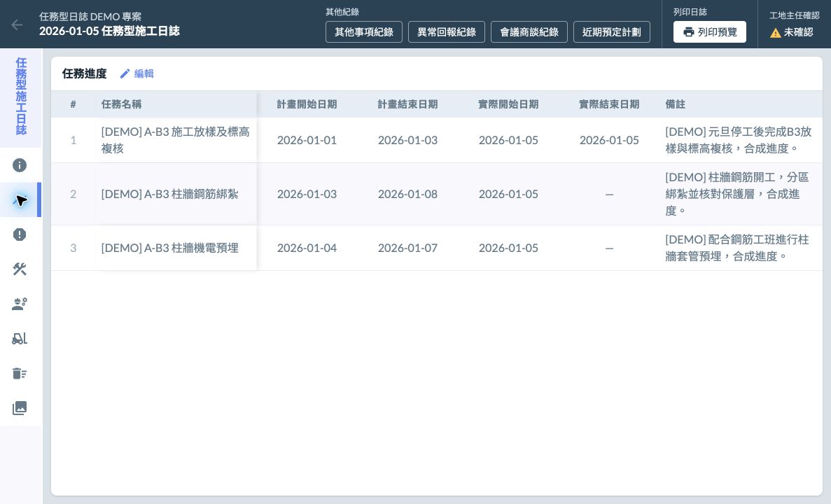The height and width of the screenshot is (504, 831).
Task: Open the forklift machinery sidebar section
Action: coord(20,339)
